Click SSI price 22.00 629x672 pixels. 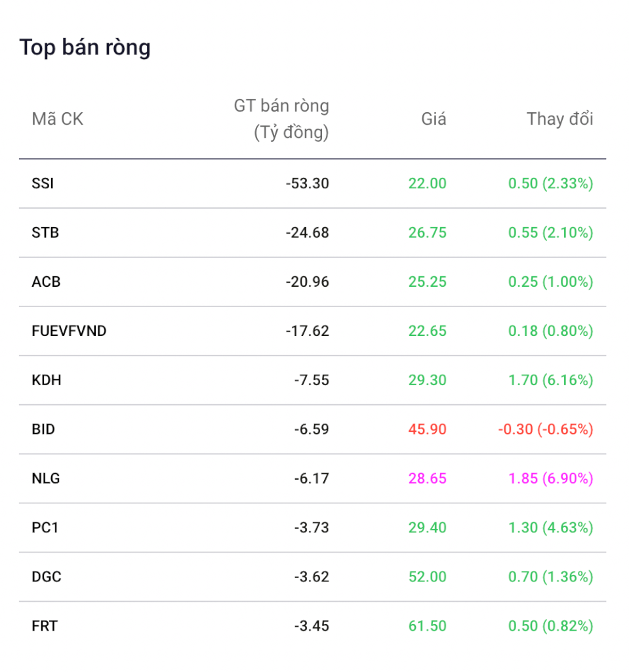coord(427,184)
